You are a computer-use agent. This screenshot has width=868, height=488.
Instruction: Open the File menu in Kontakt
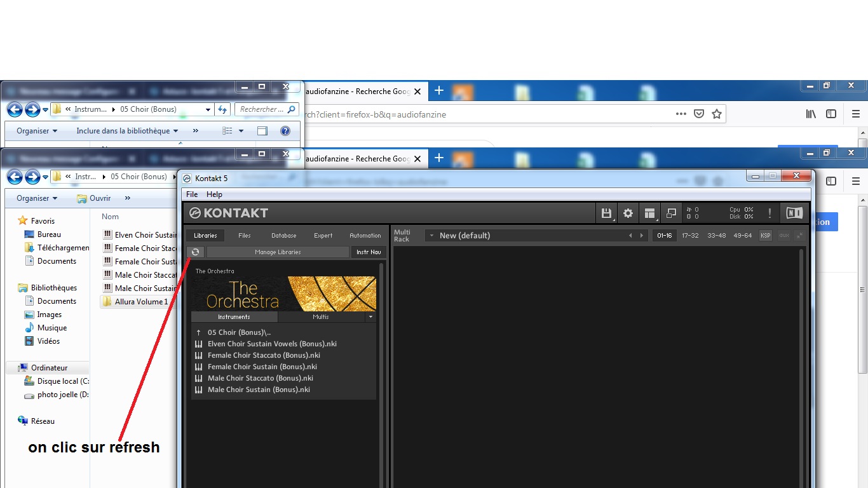[192, 194]
